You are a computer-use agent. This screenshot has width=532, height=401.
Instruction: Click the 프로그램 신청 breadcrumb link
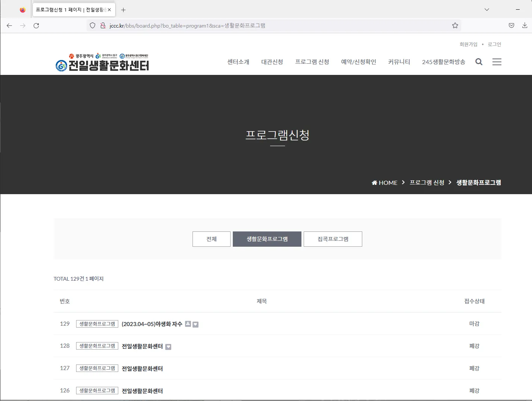click(x=427, y=183)
